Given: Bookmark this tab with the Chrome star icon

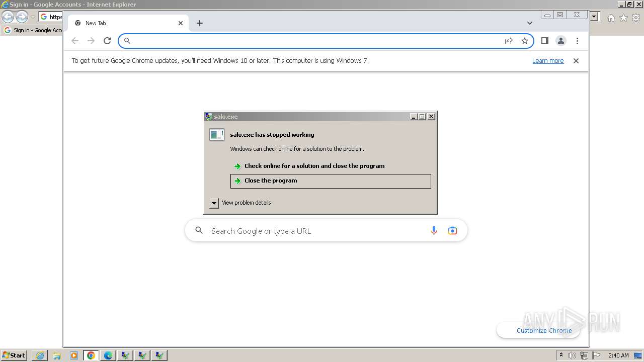Looking at the screenshot, I should [525, 41].
